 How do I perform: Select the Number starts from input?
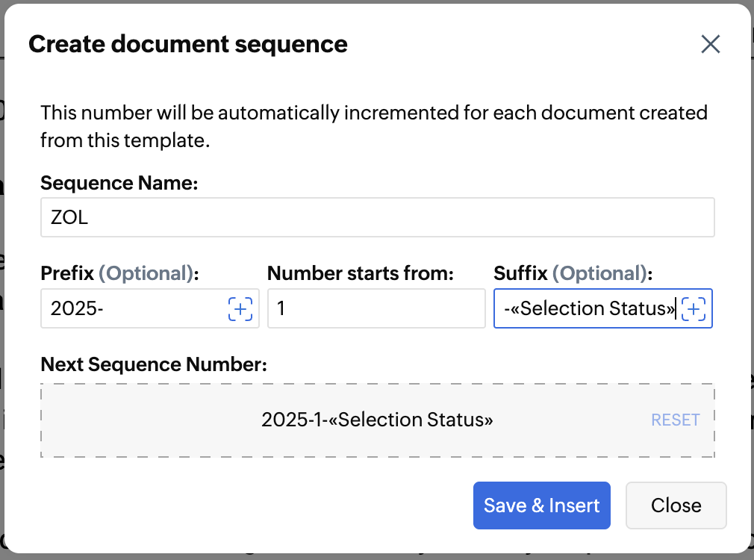(x=376, y=308)
